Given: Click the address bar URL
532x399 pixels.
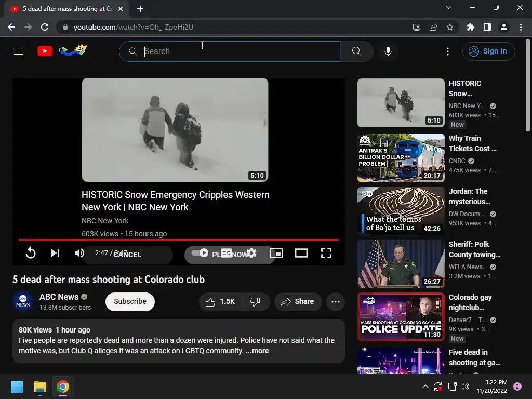Looking at the screenshot, I should 134,27.
